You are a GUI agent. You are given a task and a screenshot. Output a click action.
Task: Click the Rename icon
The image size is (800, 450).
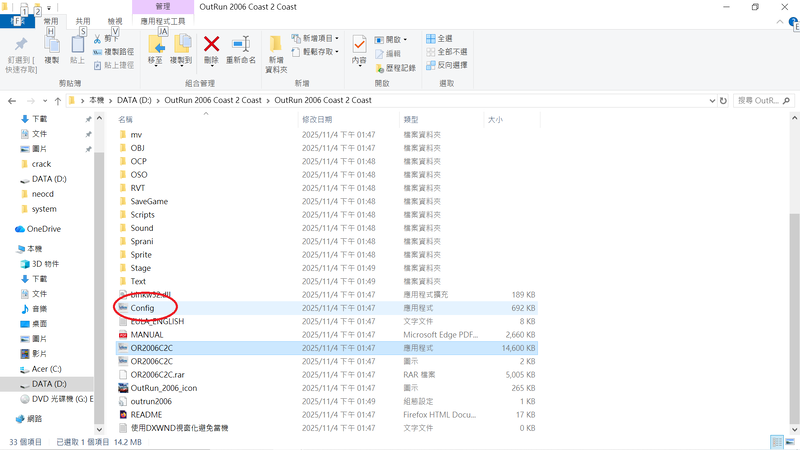241,44
